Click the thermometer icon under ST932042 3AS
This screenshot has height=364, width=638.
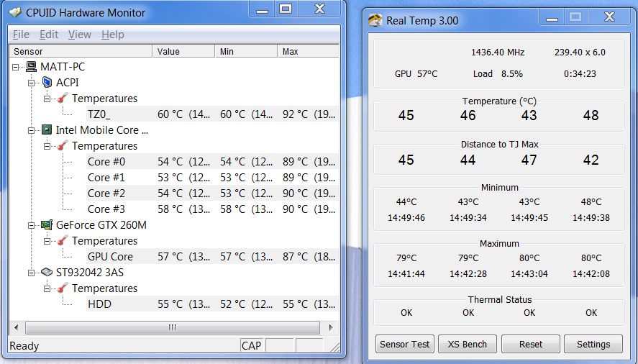coord(63,288)
